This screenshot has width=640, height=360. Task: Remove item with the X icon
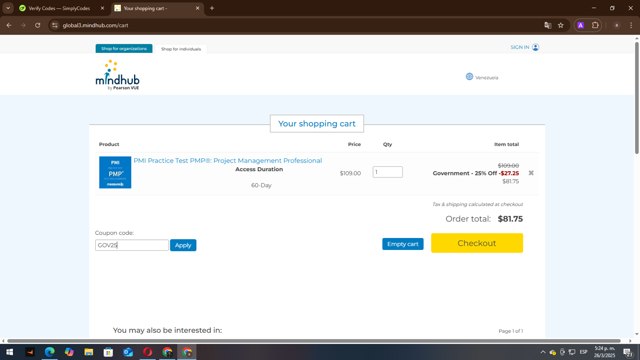(x=531, y=173)
